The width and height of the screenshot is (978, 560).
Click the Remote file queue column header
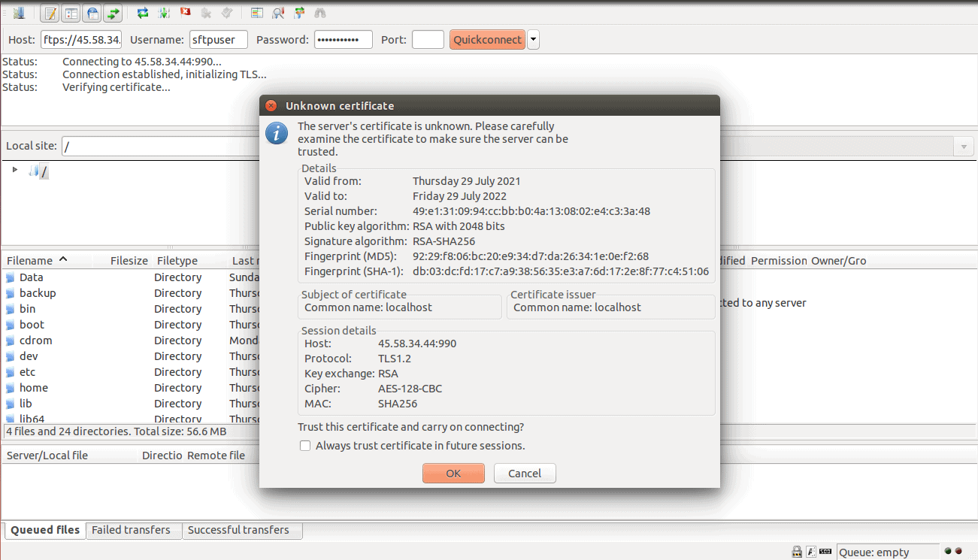coord(216,456)
